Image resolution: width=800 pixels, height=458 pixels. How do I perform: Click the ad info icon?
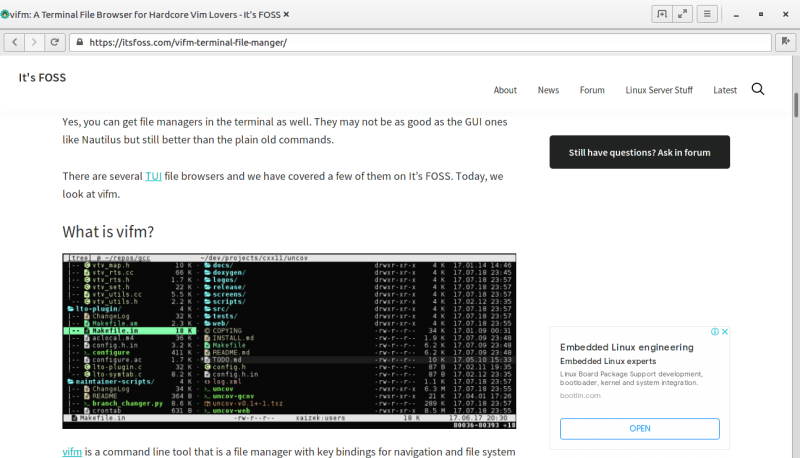[x=714, y=332]
